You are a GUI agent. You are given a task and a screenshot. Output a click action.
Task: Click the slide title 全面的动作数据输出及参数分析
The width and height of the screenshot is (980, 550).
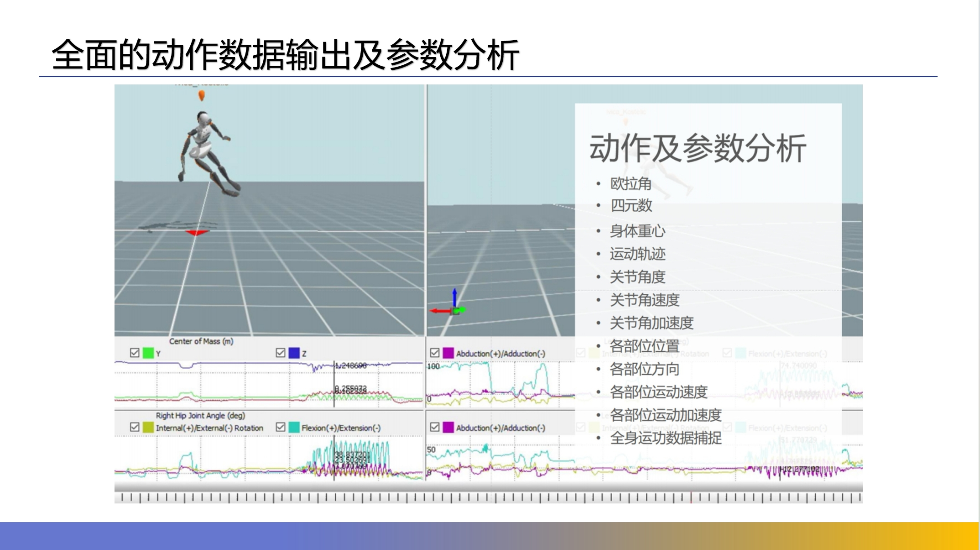[286, 55]
